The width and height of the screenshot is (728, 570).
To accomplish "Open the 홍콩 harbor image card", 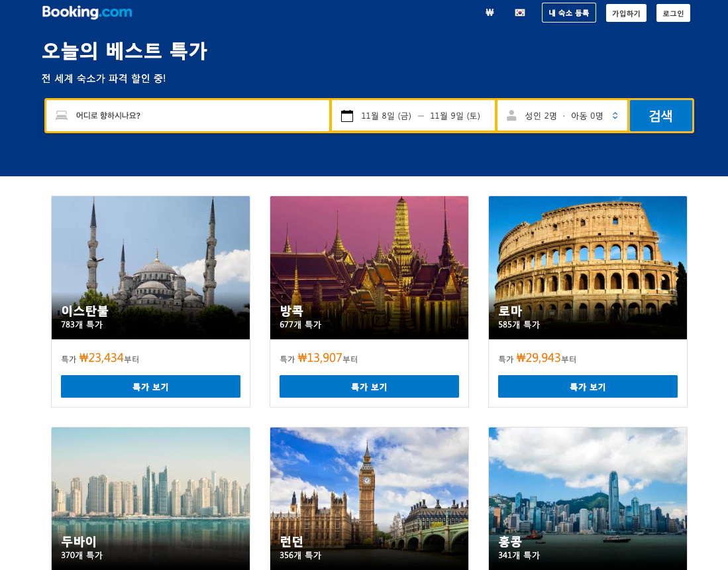I will pos(588,498).
